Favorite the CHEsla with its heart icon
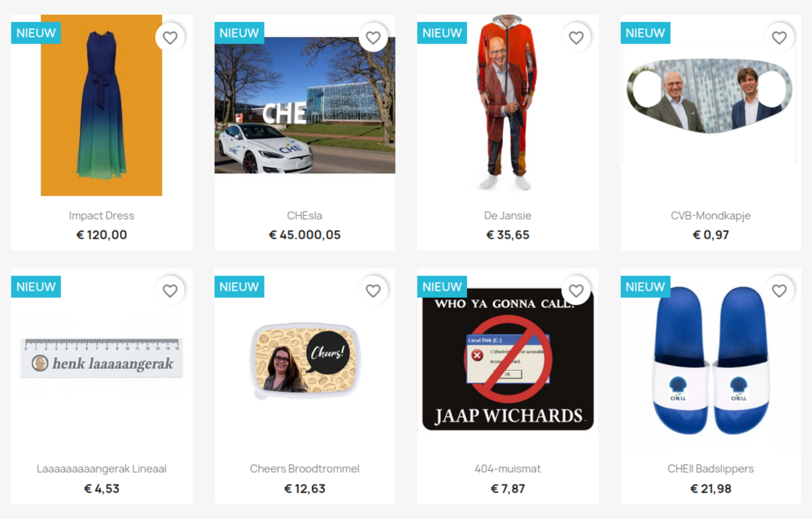 point(373,37)
